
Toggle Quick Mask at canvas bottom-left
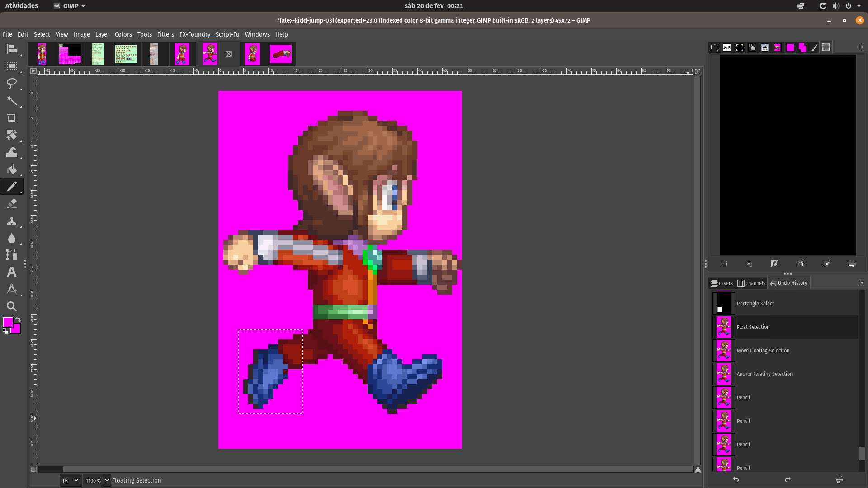(33, 469)
